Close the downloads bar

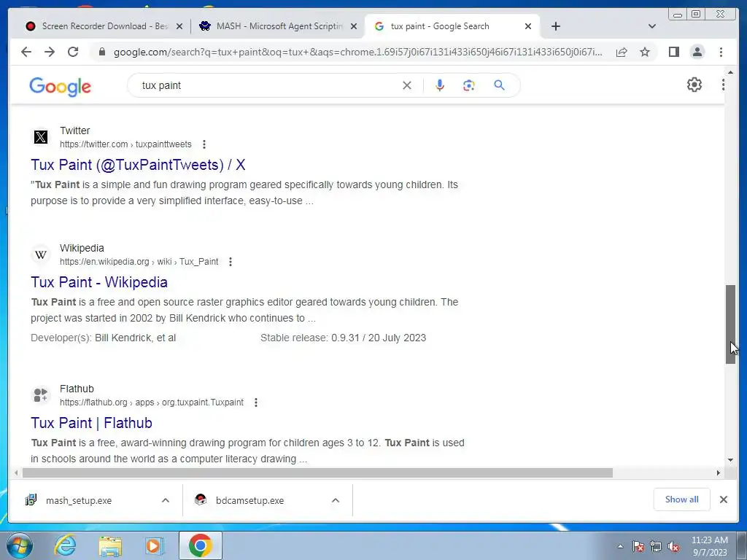(x=723, y=499)
